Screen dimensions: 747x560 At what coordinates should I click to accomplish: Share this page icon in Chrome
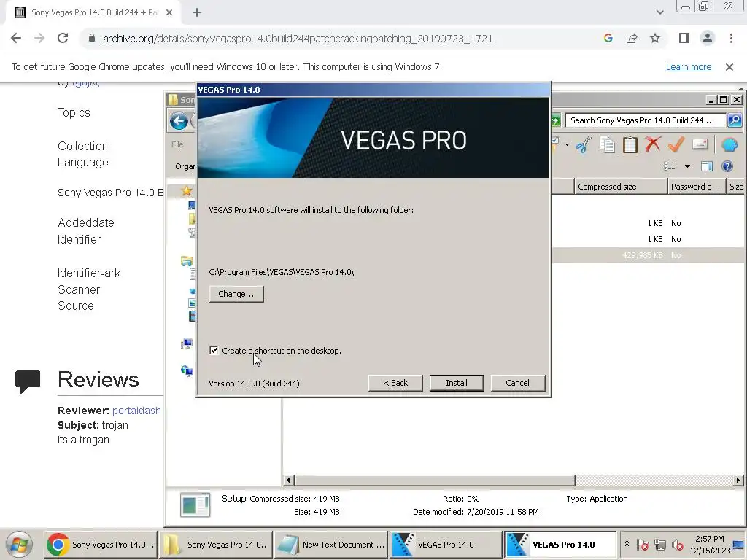click(632, 38)
